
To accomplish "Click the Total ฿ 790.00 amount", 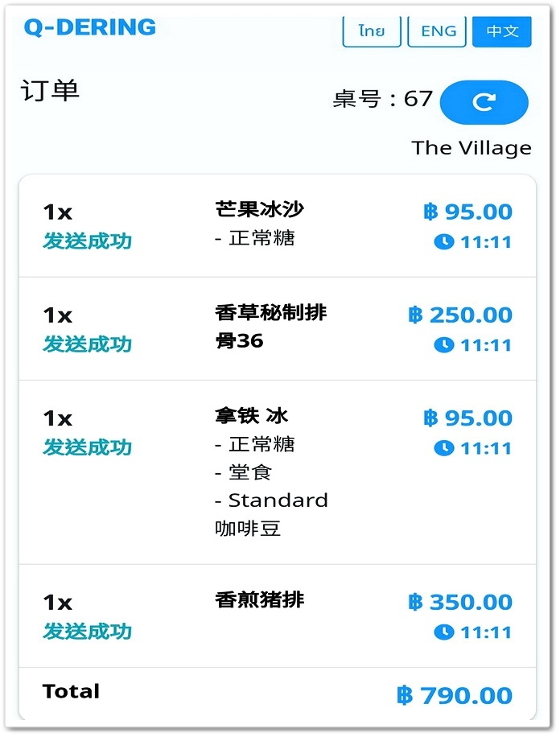I will pyautogui.click(x=455, y=695).
